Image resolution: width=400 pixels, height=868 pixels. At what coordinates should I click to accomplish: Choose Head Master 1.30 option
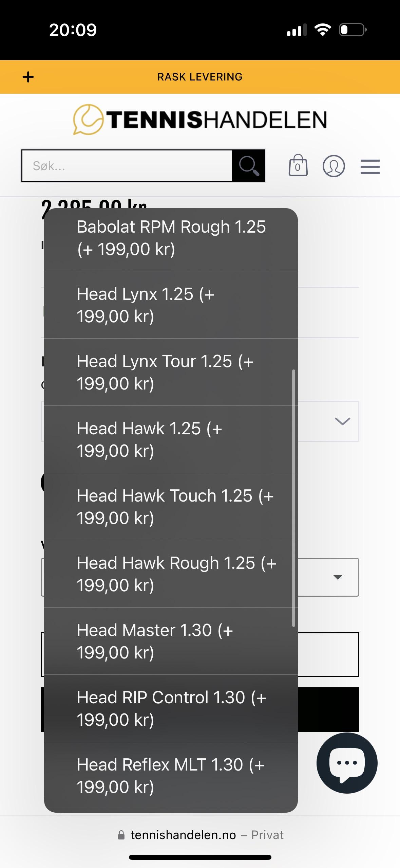171,641
